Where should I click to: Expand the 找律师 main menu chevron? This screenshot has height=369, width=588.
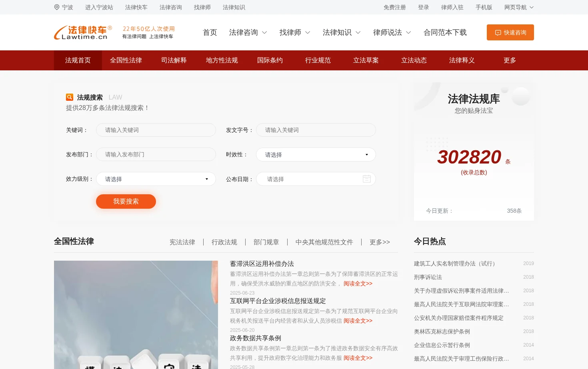(308, 33)
